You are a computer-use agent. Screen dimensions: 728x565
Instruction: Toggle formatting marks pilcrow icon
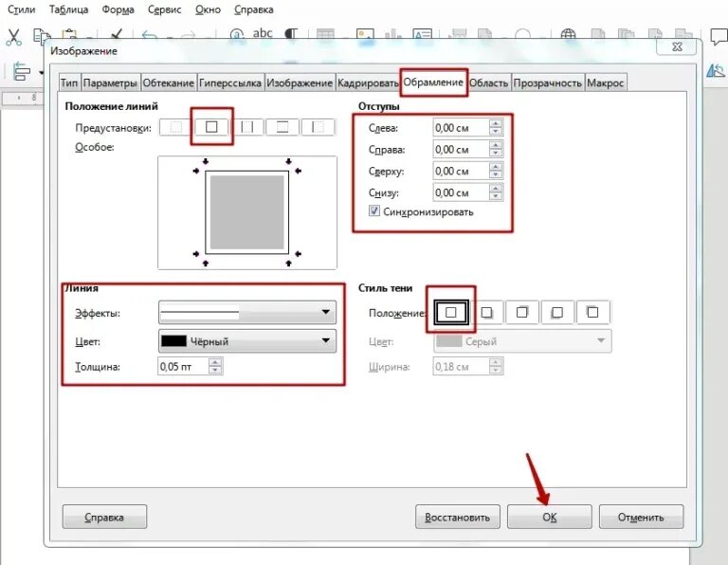(x=291, y=35)
